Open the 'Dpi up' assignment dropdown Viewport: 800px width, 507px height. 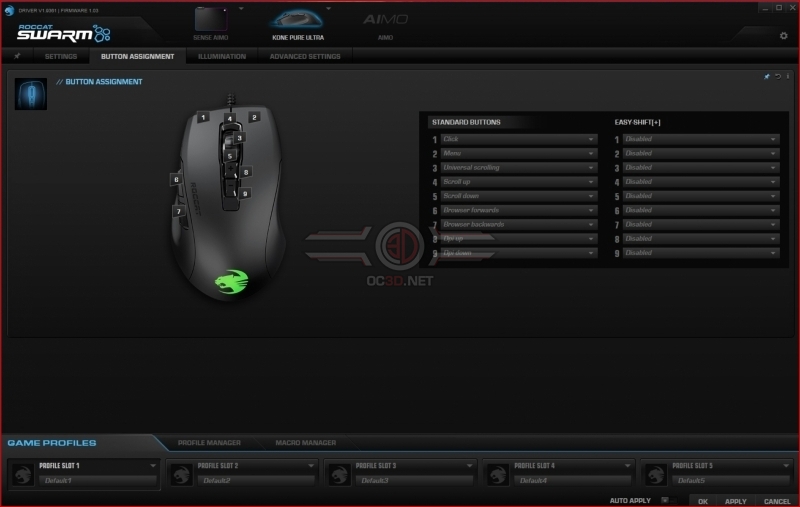click(518, 239)
